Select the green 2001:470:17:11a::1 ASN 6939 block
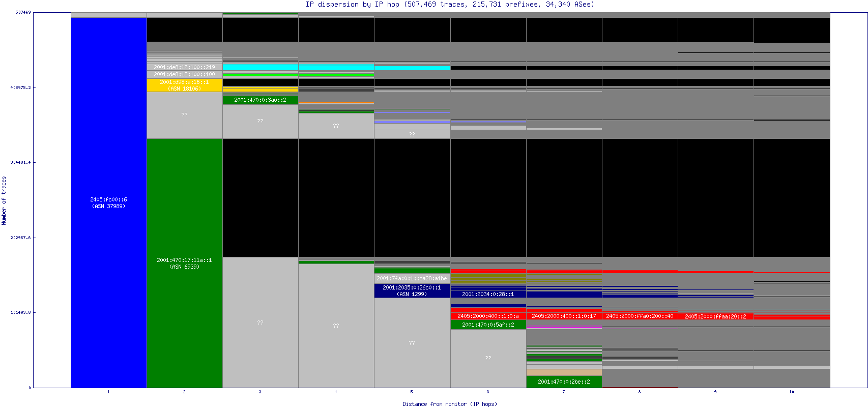Screen dimensions: 868x407 point(185,263)
